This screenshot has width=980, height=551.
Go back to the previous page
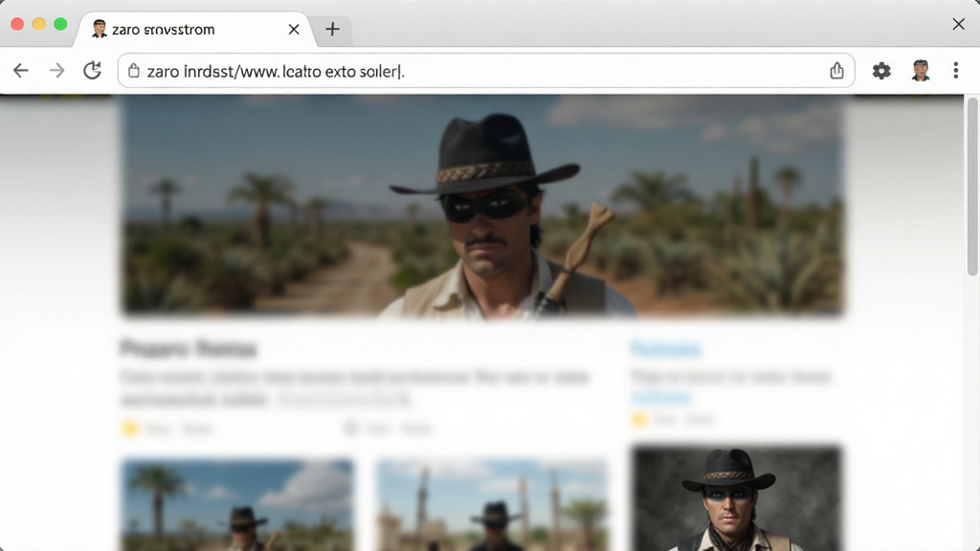(21, 71)
